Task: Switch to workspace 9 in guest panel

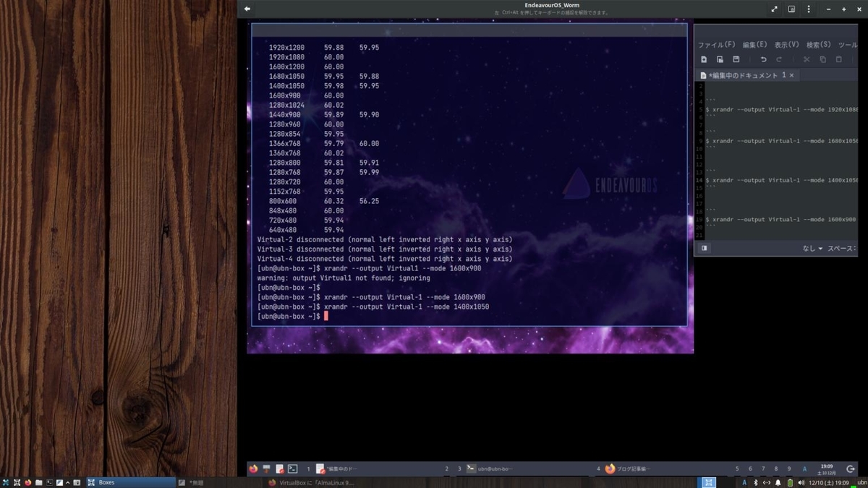Action: pos(789,468)
